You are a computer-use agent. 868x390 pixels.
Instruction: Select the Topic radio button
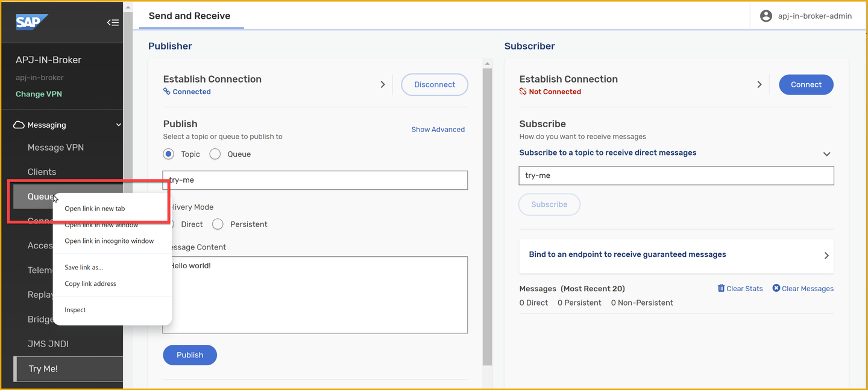(x=169, y=154)
